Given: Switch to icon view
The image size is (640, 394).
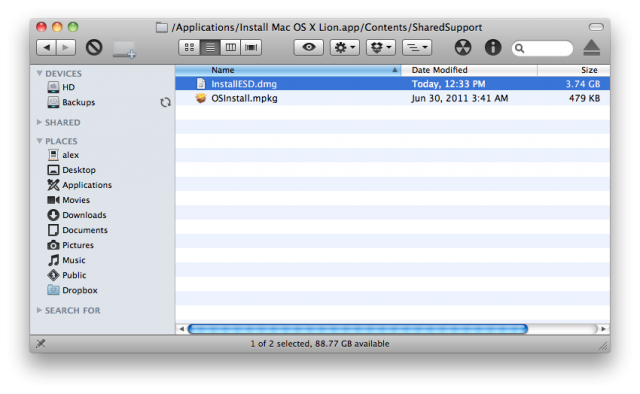Looking at the screenshot, I should [189, 48].
